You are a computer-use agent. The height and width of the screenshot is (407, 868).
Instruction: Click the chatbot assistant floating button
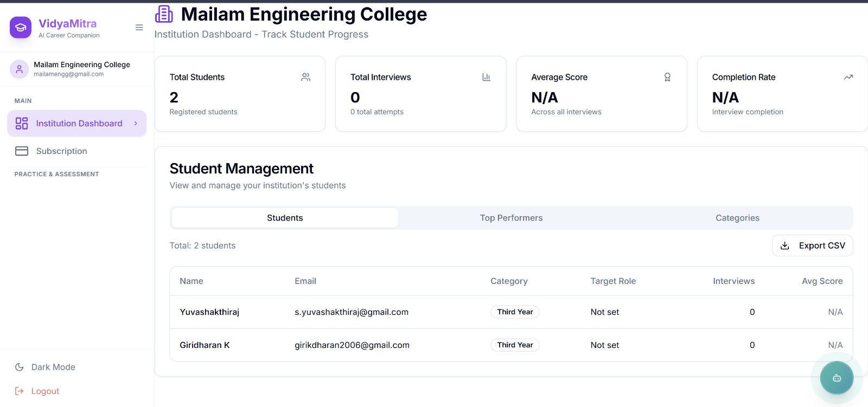coord(837,378)
